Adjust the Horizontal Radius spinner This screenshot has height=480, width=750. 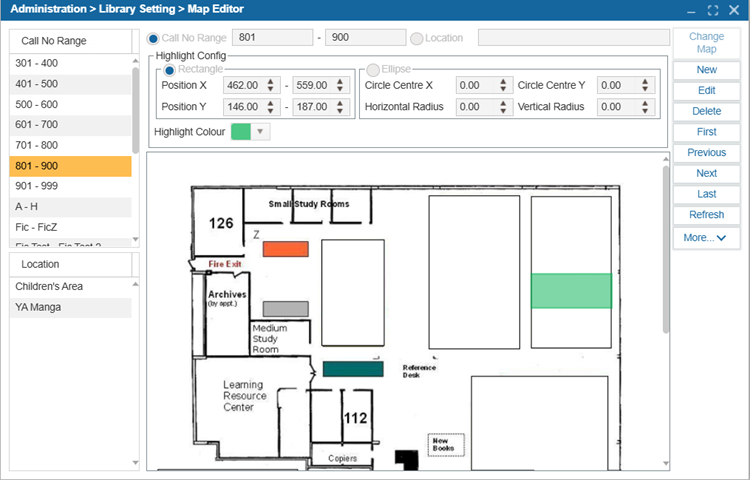pyautogui.click(x=503, y=107)
